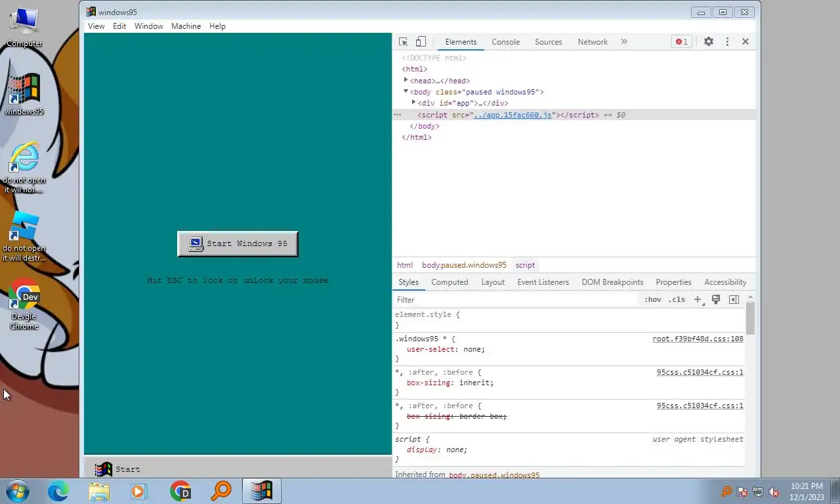Viewport: 840px width, 504px height.
Task: Click the styles pane scrollbar thumb
Action: point(750,318)
